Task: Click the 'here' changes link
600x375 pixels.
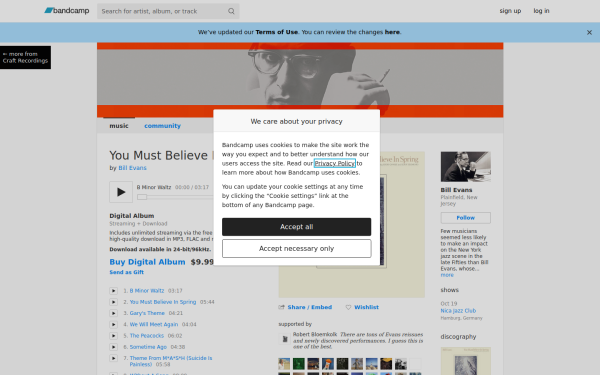Action: (x=392, y=32)
